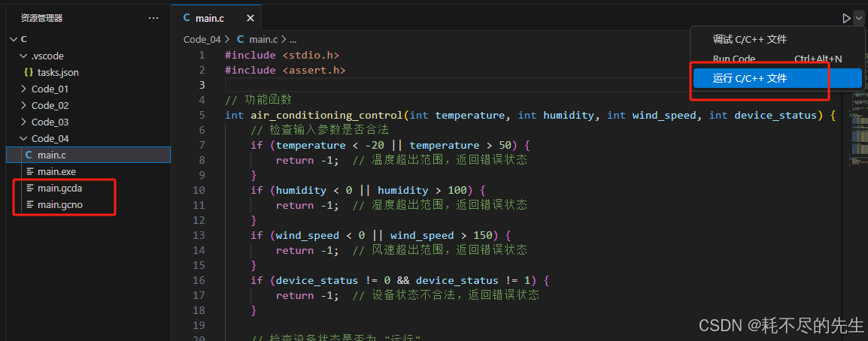Image resolution: width=868 pixels, height=341 pixels.
Task: Collapse the C root folder
Action: 14,39
